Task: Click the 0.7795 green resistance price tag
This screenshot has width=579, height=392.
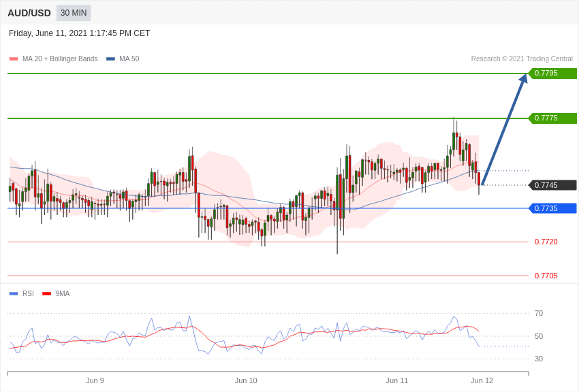Action: tap(553, 73)
